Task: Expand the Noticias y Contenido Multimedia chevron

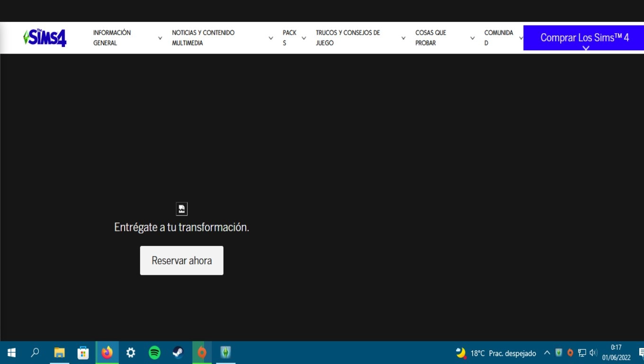Action: click(x=271, y=38)
